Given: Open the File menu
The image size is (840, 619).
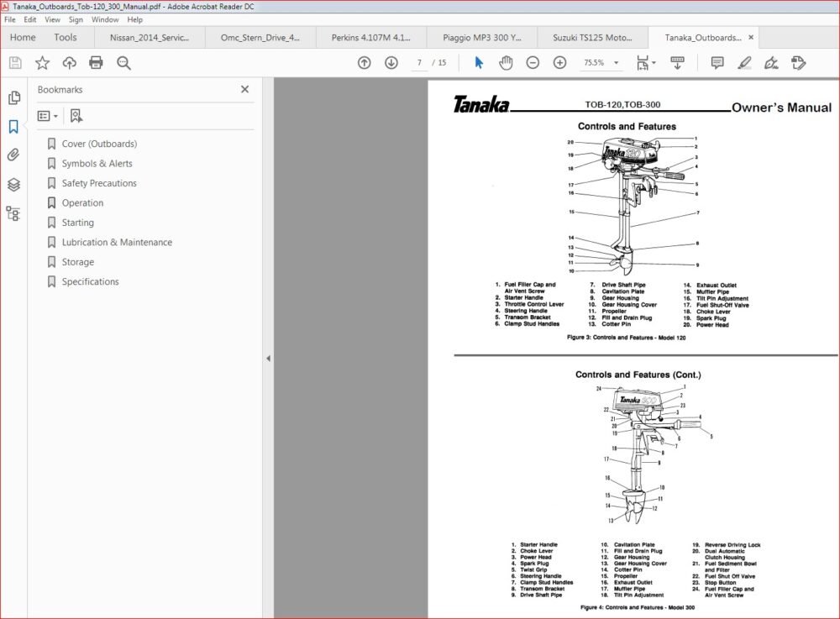Looking at the screenshot, I should 9,19.
